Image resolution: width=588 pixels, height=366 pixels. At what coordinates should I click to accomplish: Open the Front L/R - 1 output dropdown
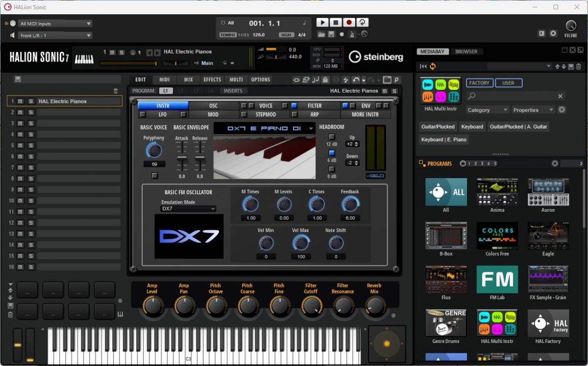55,35
